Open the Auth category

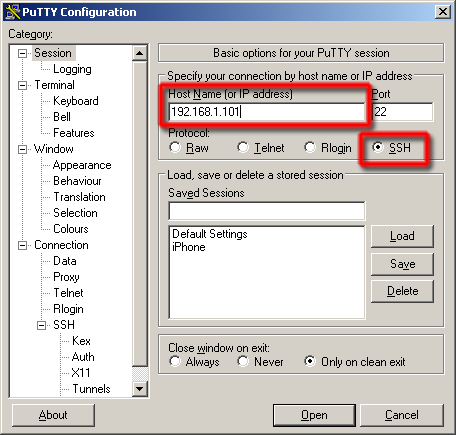tap(83, 357)
